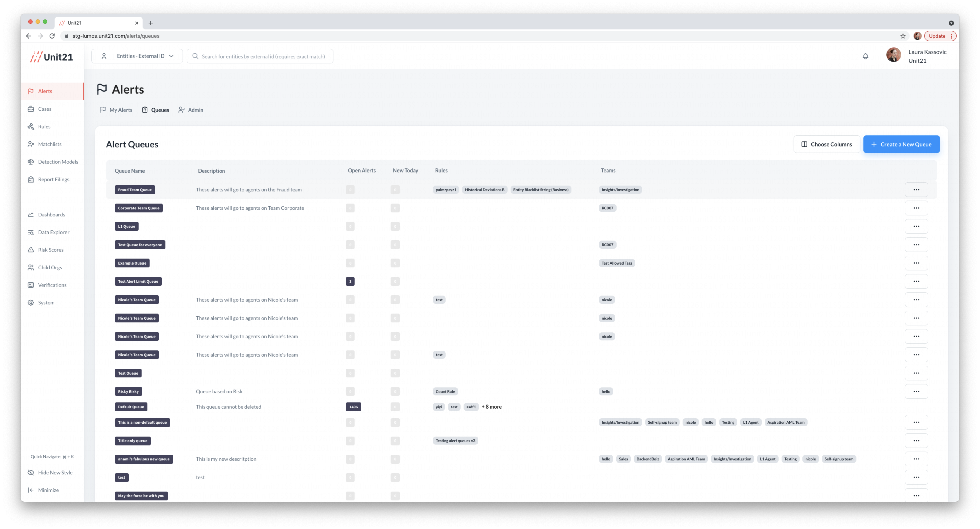Viewport: 980px width, 529px height.
Task: Click the Count Rule tag
Action: click(445, 391)
